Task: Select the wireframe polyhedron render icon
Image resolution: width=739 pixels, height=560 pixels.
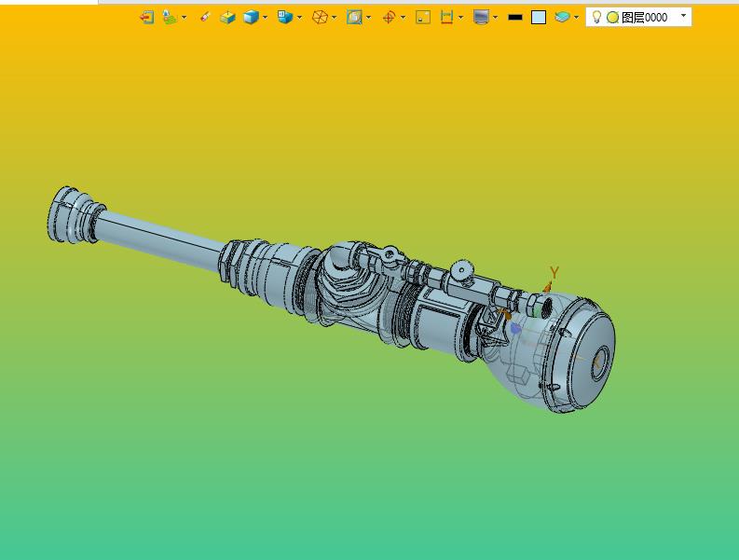Action: point(320,18)
